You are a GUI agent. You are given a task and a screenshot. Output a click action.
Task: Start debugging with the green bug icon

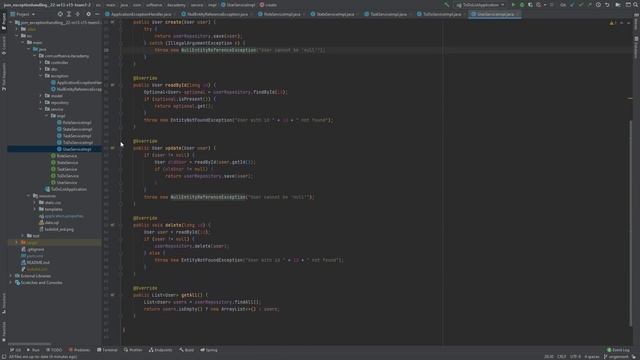522,5
